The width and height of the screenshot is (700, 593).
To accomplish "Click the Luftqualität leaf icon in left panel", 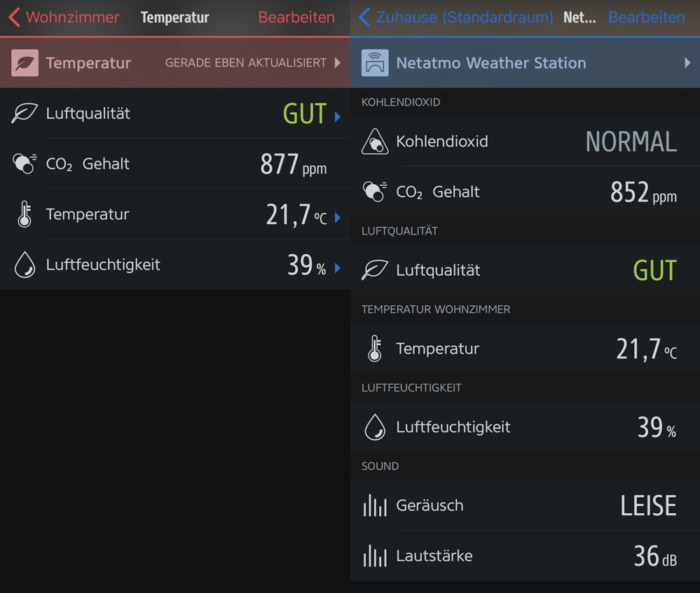I will click(x=25, y=113).
